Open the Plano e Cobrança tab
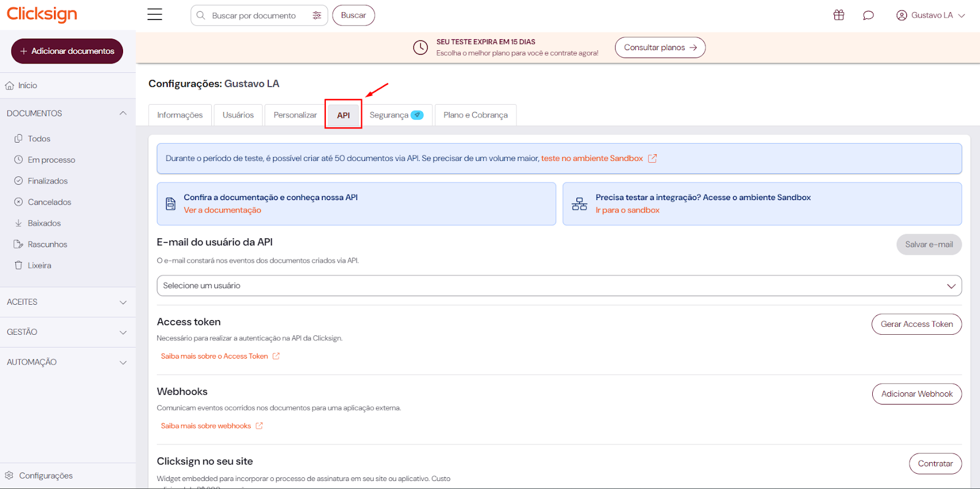The image size is (980, 489). click(x=476, y=115)
